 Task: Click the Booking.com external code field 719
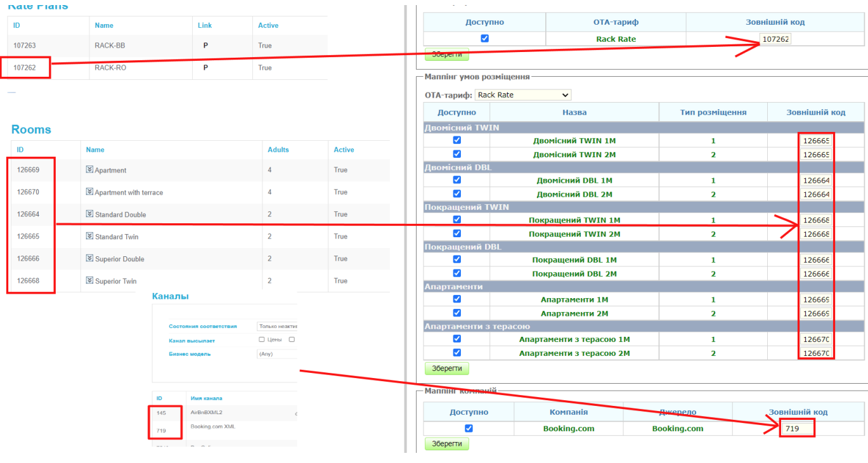[x=797, y=429]
